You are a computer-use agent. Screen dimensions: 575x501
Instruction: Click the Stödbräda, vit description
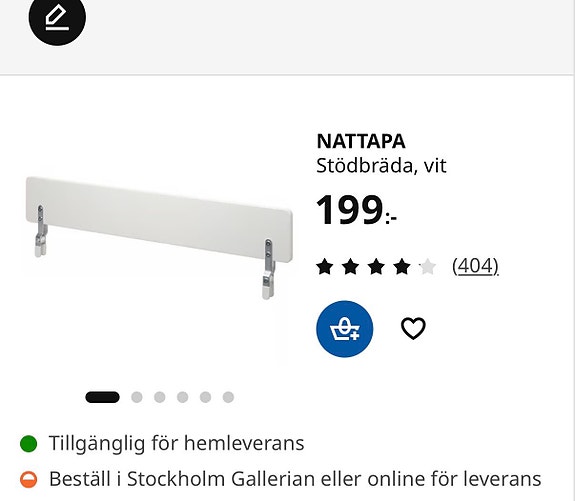[x=381, y=166]
